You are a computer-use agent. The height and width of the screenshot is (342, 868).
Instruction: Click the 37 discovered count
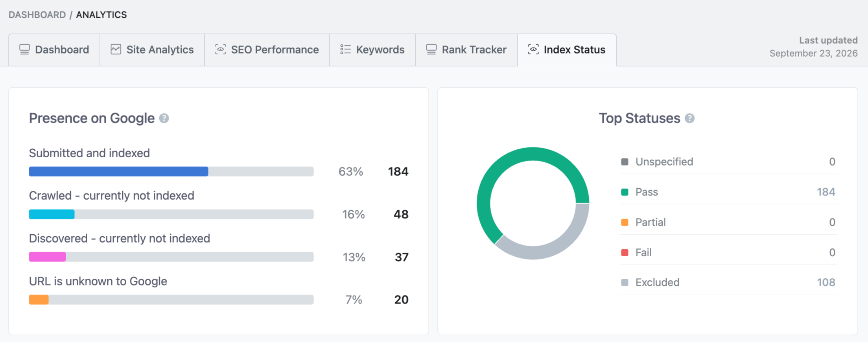pyautogui.click(x=402, y=257)
